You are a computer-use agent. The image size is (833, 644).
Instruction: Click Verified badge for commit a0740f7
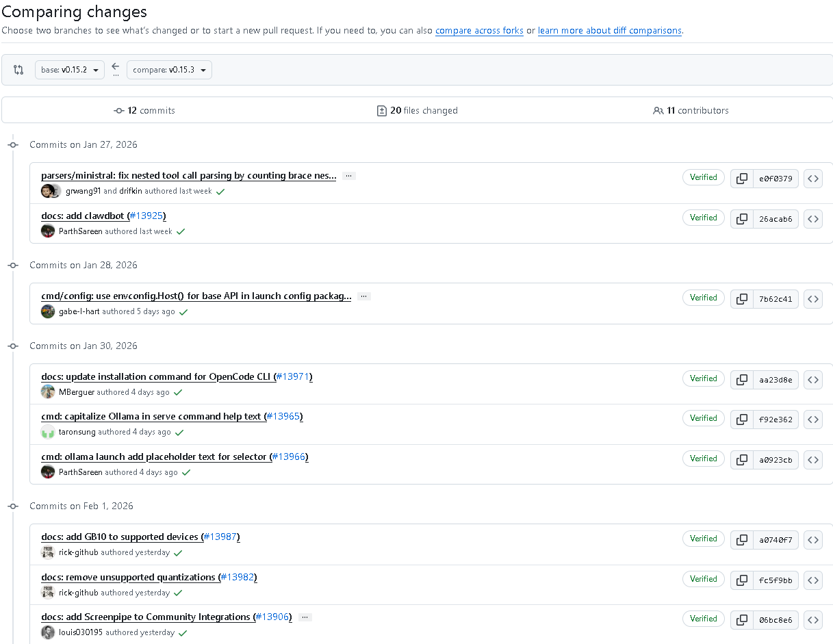[x=703, y=539]
